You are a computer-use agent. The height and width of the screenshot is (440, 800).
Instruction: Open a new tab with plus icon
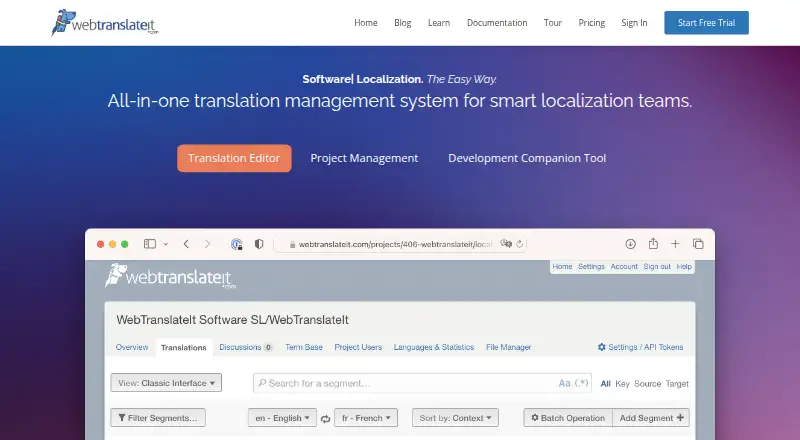coord(675,244)
